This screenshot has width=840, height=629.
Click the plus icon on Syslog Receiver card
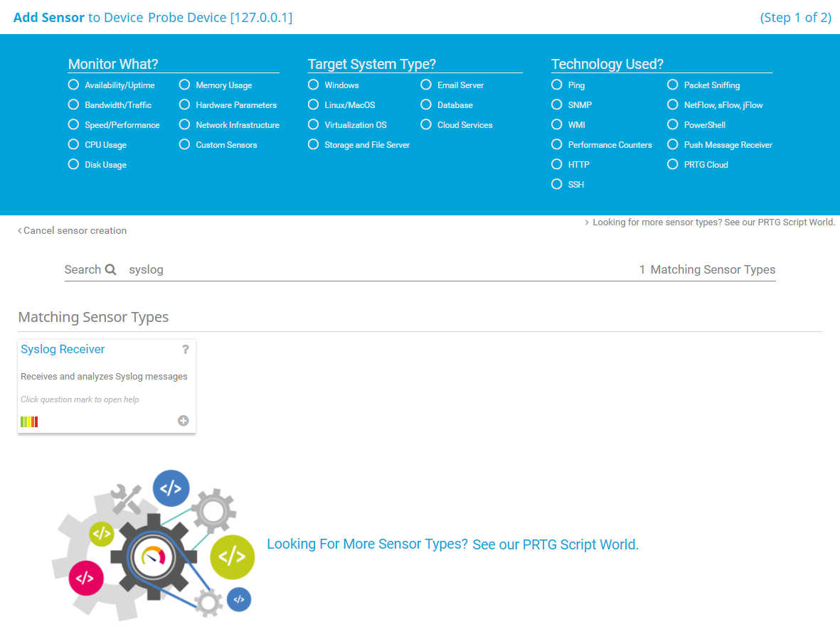pyautogui.click(x=183, y=421)
